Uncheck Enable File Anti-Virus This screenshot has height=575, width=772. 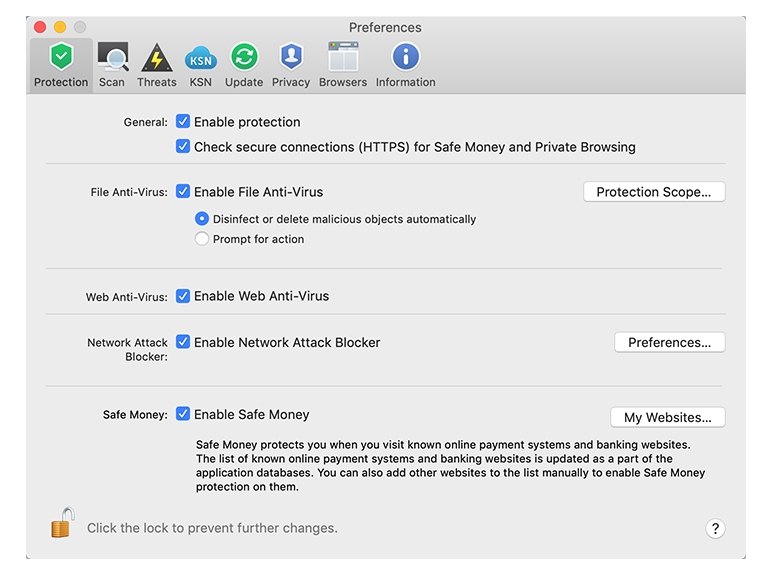[183, 191]
